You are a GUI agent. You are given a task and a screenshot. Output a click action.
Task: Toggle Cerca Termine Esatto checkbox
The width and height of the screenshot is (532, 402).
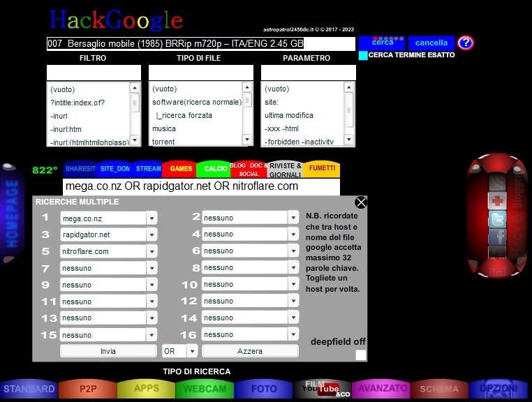(363, 55)
